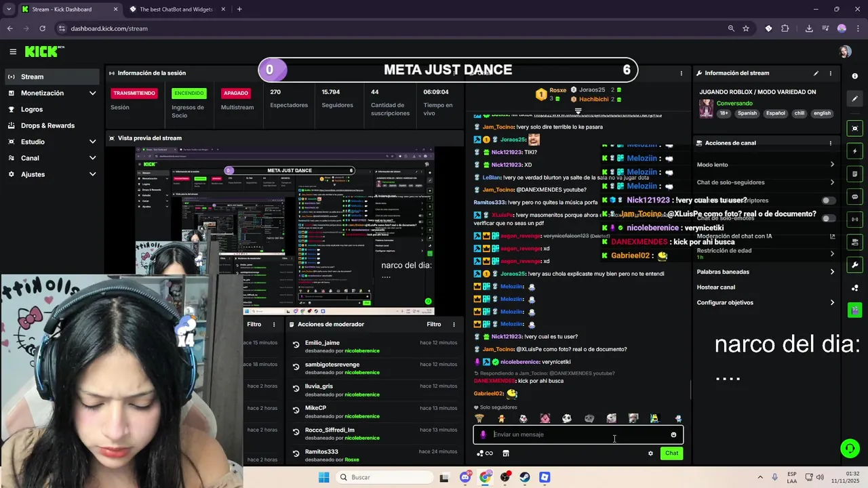Image resolution: width=868 pixels, height=488 pixels.
Task: Click the Spanish tag
Action: (x=747, y=113)
